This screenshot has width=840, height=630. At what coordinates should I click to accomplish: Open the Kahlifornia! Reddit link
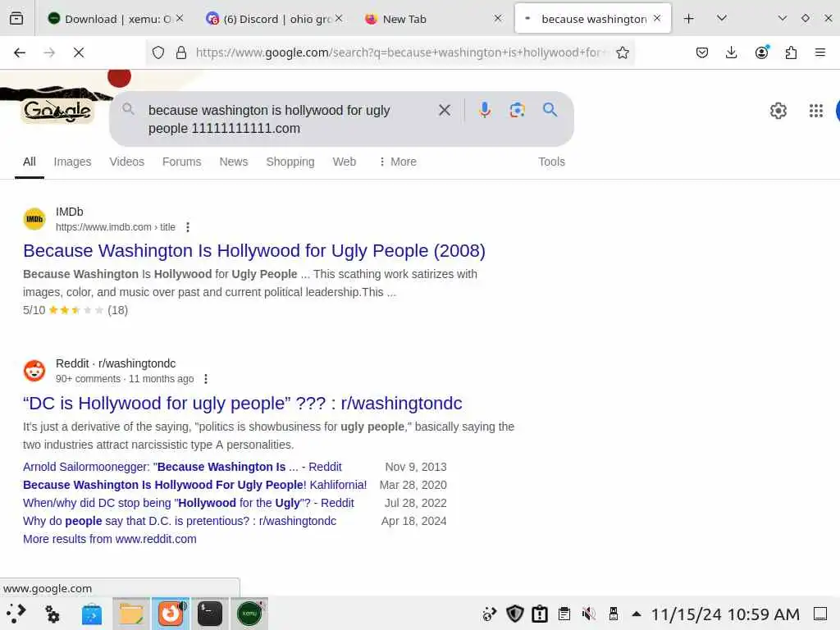point(195,485)
